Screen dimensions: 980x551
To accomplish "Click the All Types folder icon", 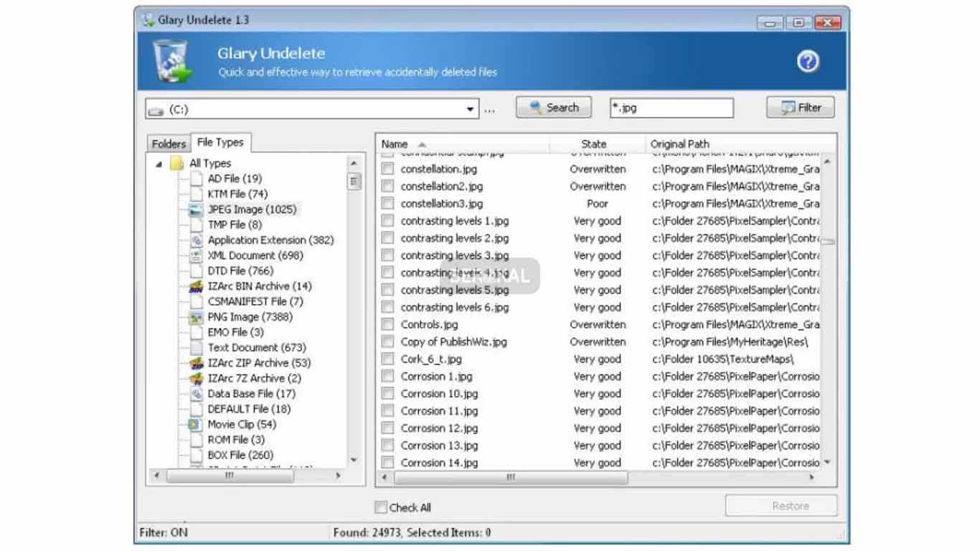I will pos(177,164).
